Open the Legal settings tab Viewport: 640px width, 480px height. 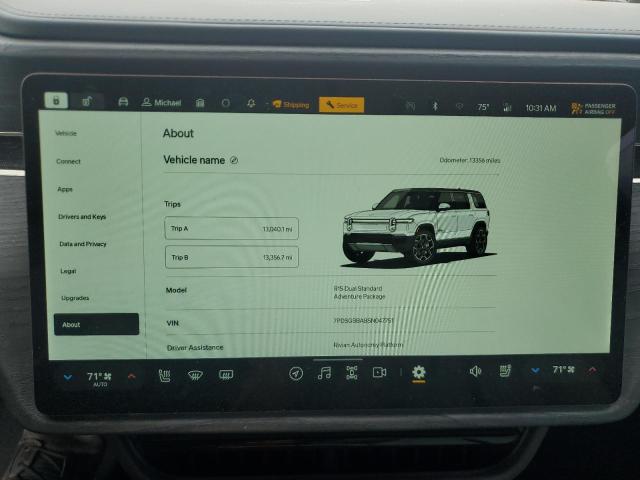click(68, 271)
